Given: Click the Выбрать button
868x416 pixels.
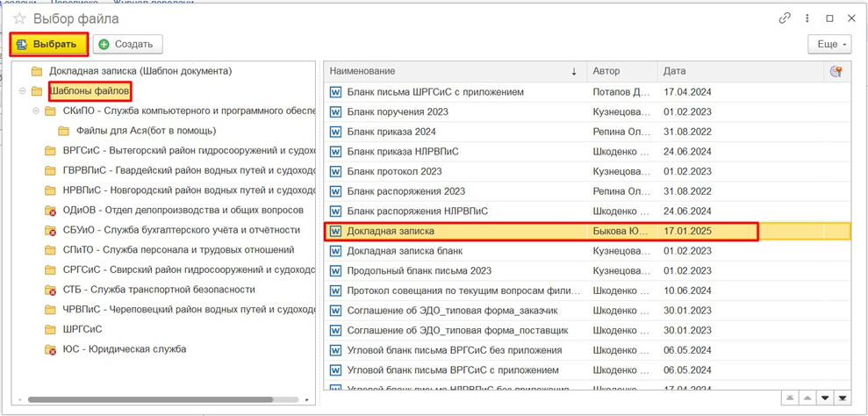Looking at the screenshot, I should click(x=49, y=44).
